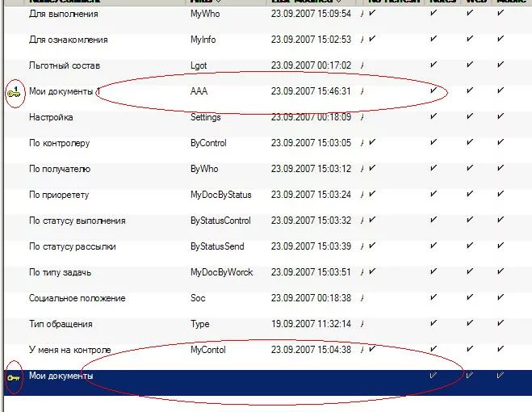Viewport: 532px width, 412px height.
Task: Select the Для ознакомления view
Action: point(68,40)
